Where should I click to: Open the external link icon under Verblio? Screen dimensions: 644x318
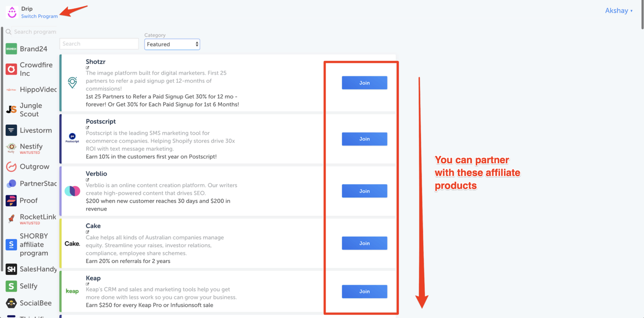pos(87,181)
